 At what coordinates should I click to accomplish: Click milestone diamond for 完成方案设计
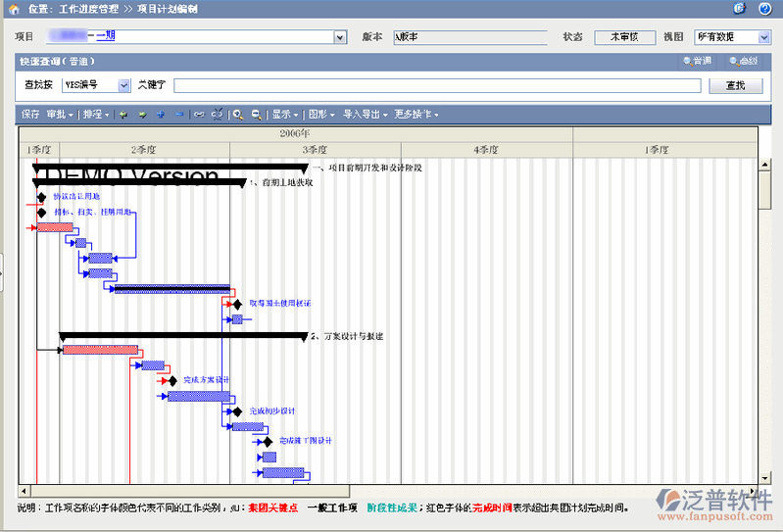[172, 381]
